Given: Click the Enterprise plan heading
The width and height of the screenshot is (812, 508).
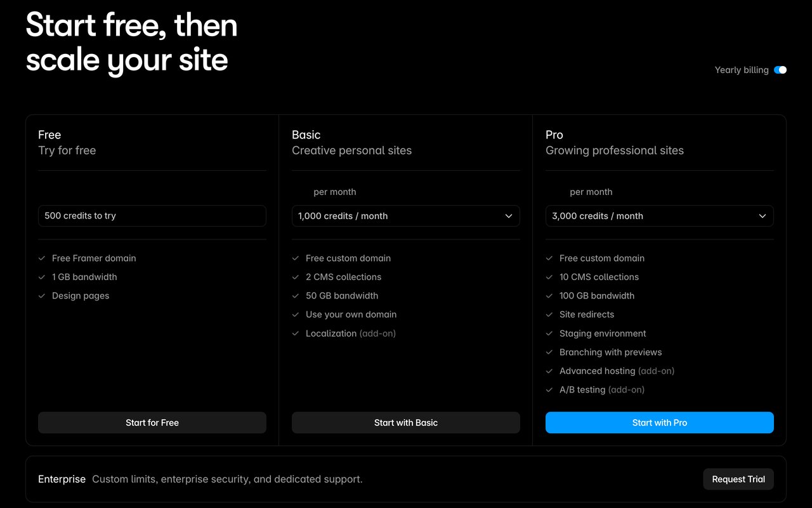Looking at the screenshot, I should [x=62, y=479].
